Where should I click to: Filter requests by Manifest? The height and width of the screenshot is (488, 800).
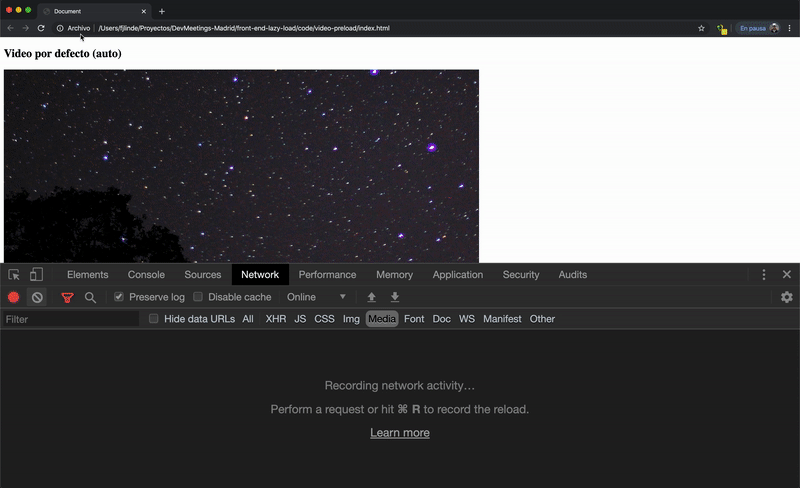503,319
